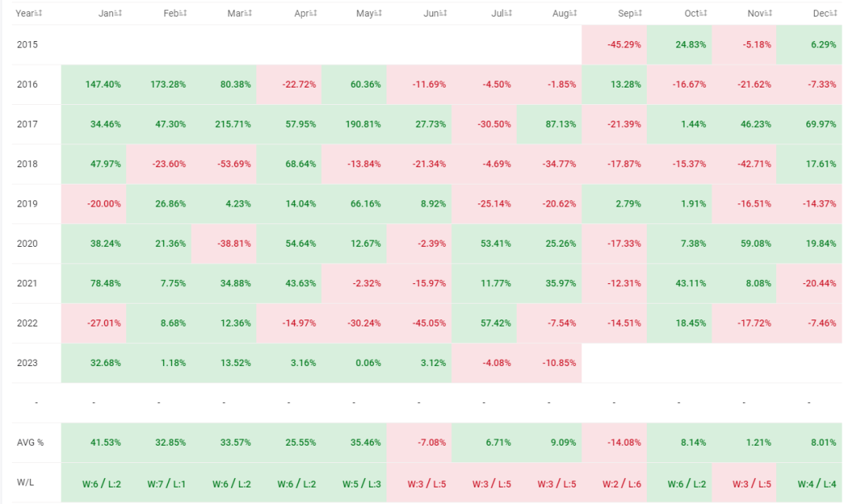Sort by Oct header arrows

coord(704,13)
